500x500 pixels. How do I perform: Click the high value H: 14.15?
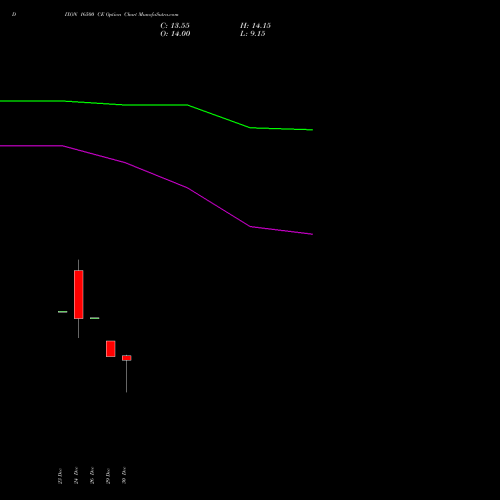255,26
